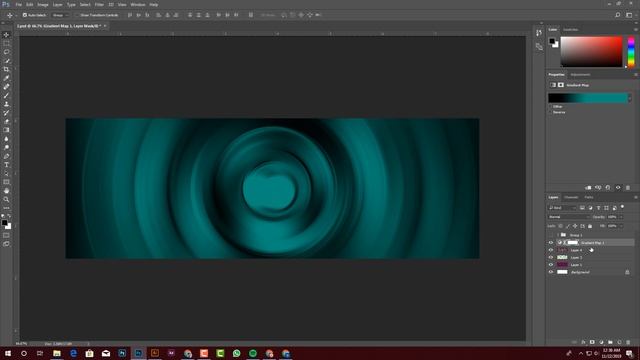Image resolution: width=640 pixels, height=360 pixels.
Task: Enable the Reverse checkbox
Action: (x=551, y=112)
